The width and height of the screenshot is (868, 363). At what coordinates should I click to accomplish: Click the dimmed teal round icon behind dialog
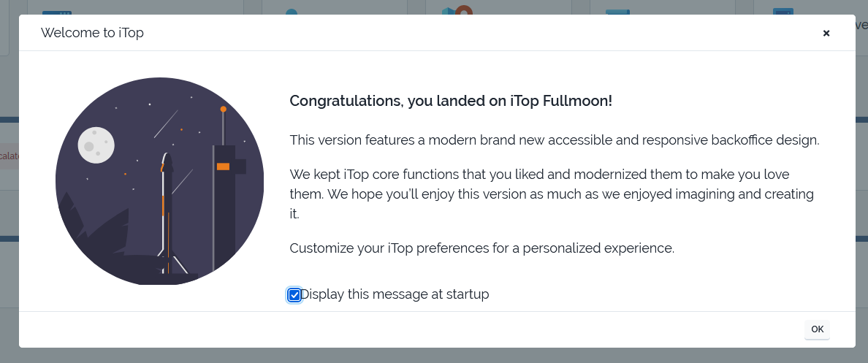[292, 12]
